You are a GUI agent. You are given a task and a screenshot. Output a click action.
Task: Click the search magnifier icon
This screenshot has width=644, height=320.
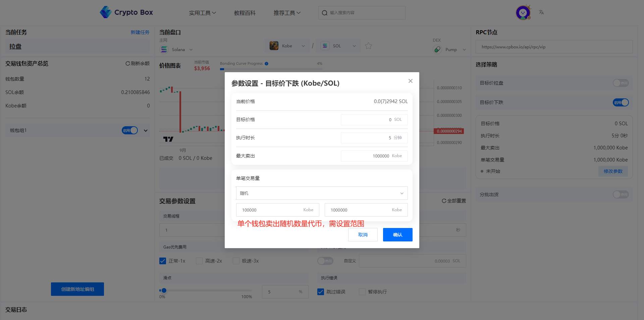pyautogui.click(x=324, y=13)
